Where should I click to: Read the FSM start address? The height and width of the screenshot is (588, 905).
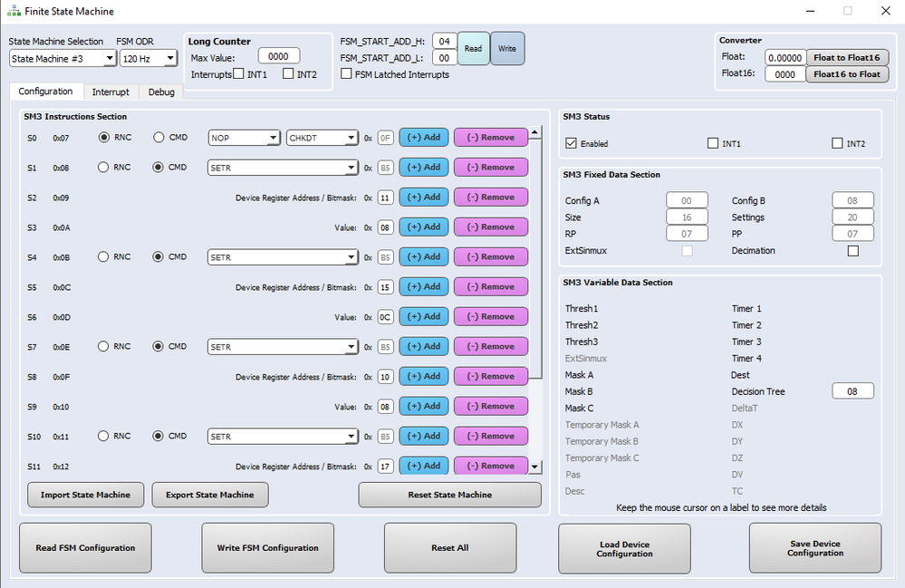(x=473, y=48)
